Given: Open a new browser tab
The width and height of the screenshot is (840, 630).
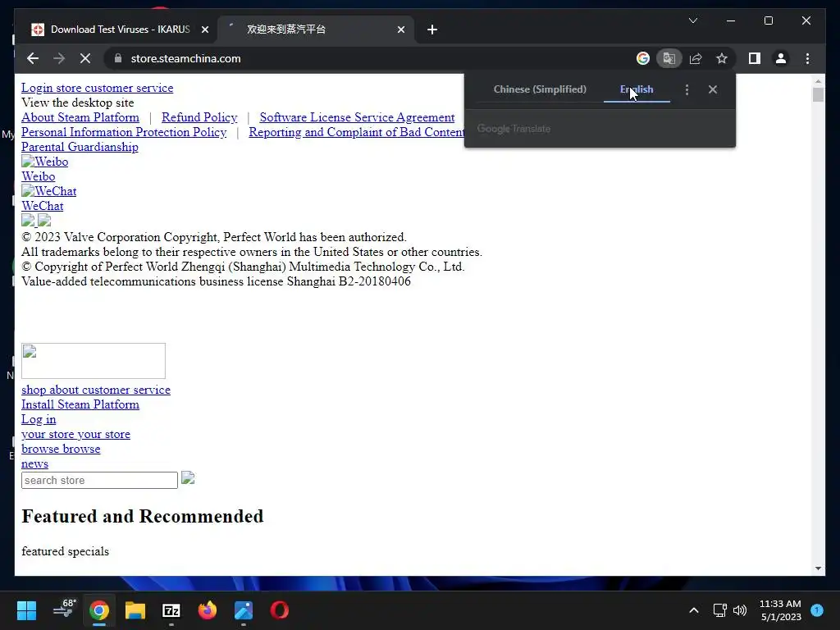Looking at the screenshot, I should pyautogui.click(x=432, y=30).
